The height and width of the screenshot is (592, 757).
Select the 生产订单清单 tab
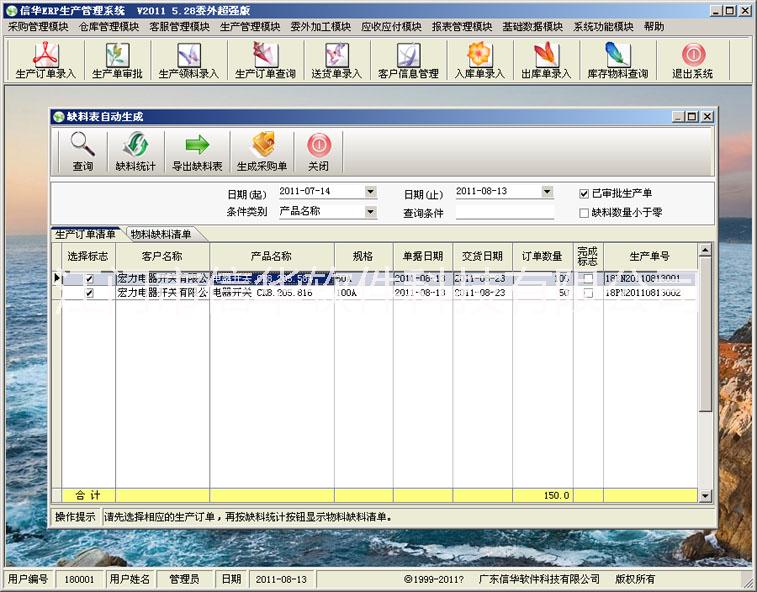pyautogui.click(x=85, y=234)
